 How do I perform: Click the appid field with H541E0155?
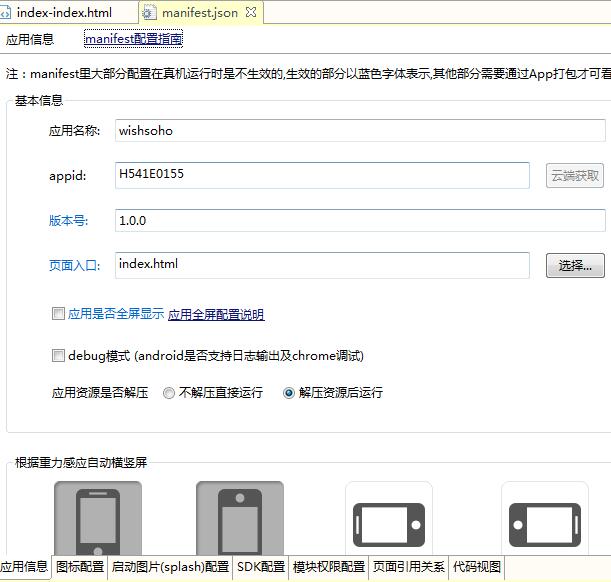[322, 175]
